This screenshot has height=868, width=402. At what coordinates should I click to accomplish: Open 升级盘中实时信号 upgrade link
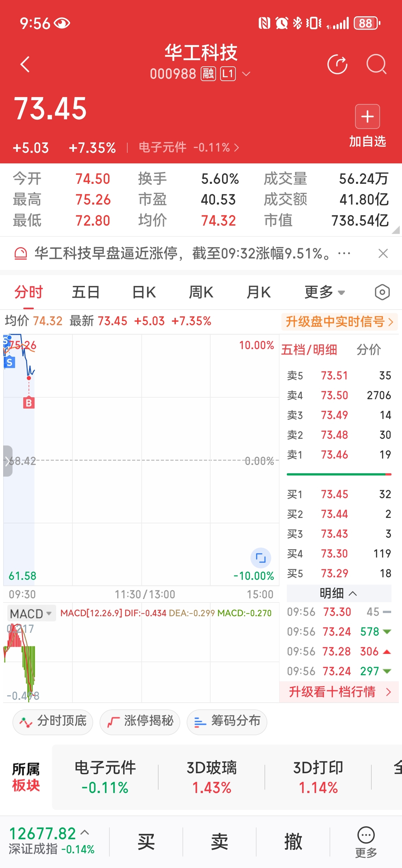[340, 321]
